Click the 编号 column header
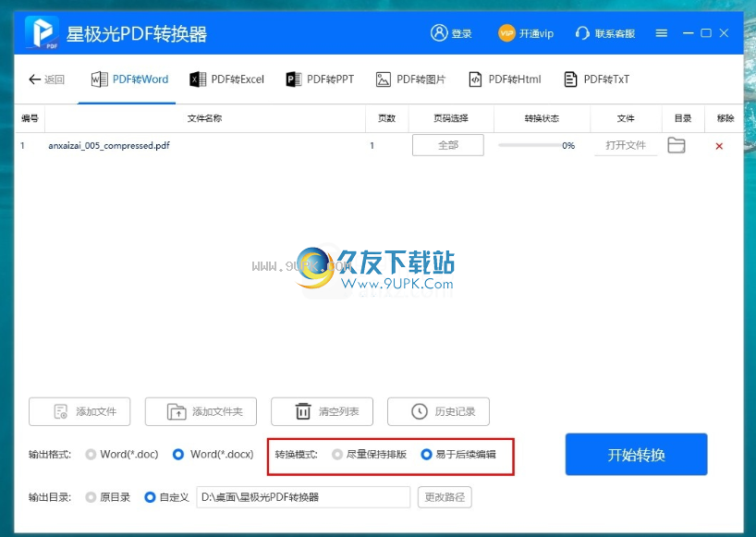 30,118
